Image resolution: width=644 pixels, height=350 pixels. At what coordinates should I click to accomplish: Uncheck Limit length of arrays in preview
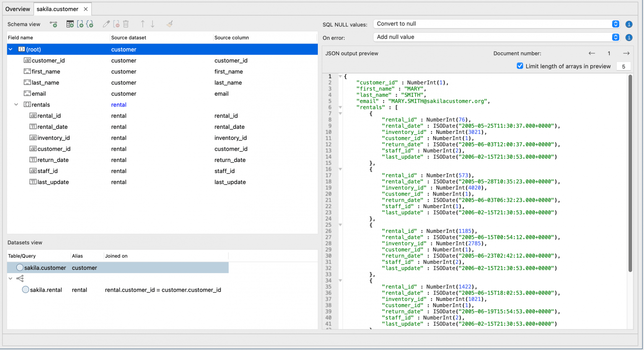520,66
